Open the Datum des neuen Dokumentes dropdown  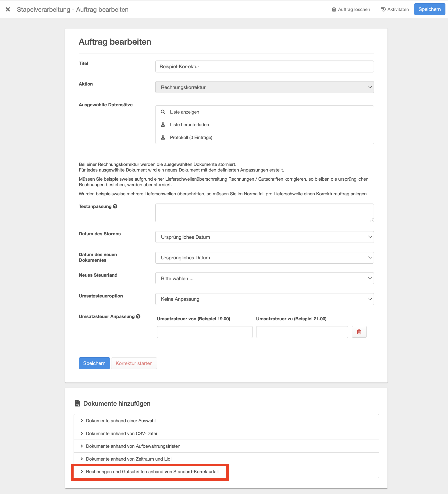click(264, 258)
